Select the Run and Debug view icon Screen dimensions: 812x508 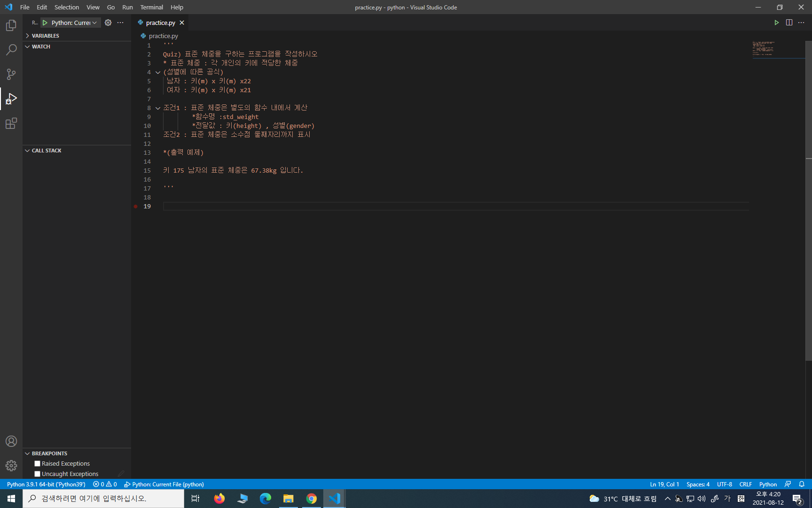(11, 99)
